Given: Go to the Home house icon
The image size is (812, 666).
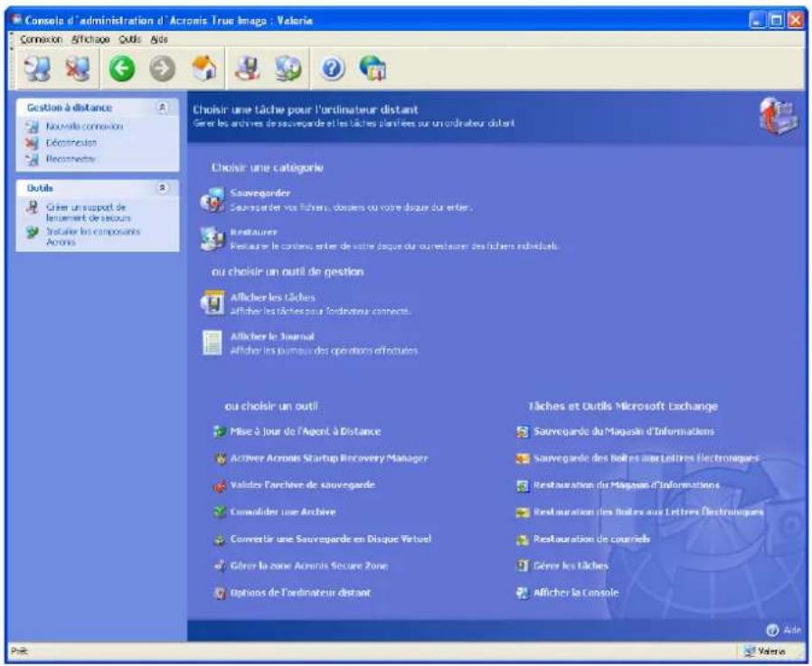Looking at the screenshot, I should tap(204, 69).
